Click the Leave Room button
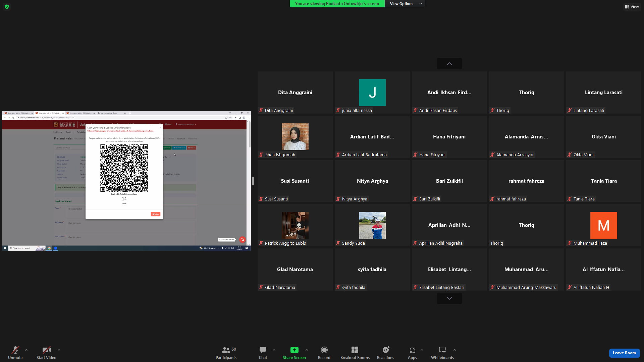The height and width of the screenshot is (362, 644). (624, 353)
